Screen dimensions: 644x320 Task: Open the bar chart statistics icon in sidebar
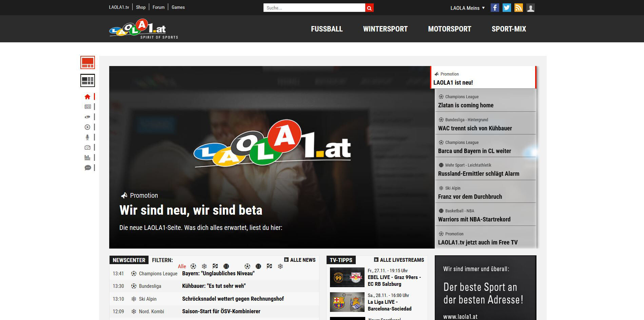[87, 157]
